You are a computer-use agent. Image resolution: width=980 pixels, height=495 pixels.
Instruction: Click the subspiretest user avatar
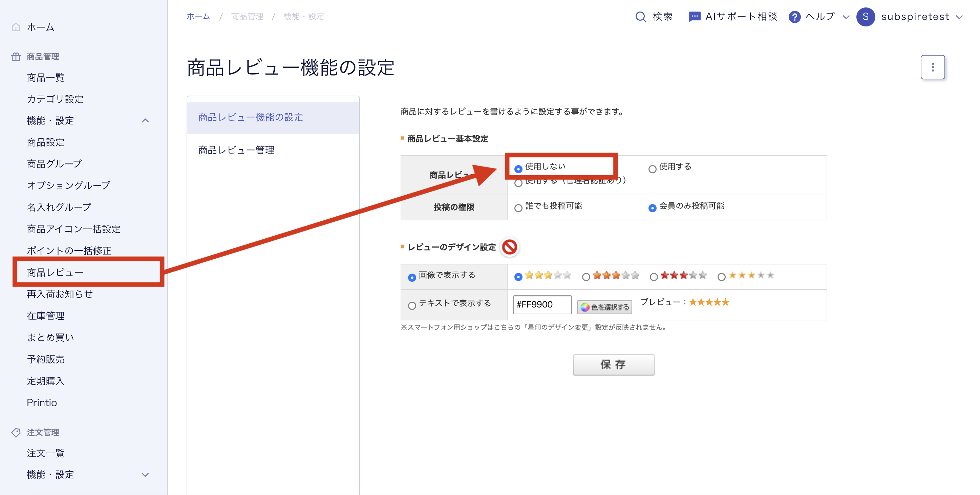[866, 17]
